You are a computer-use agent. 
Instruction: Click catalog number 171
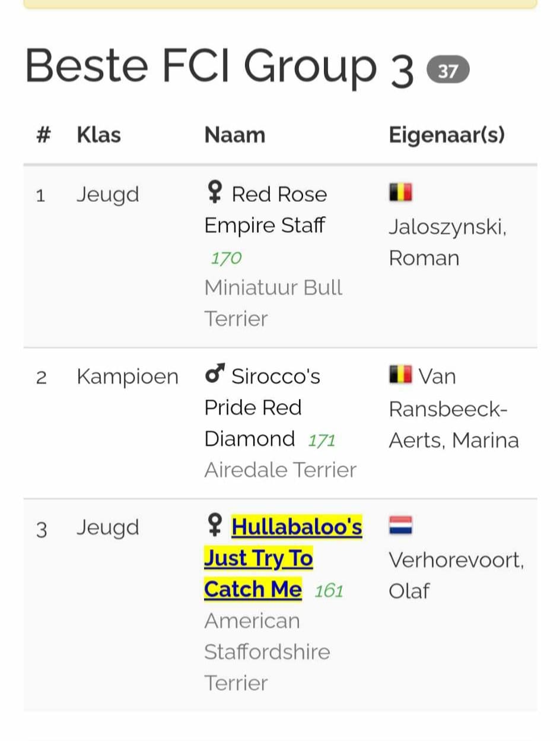(322, 441)
